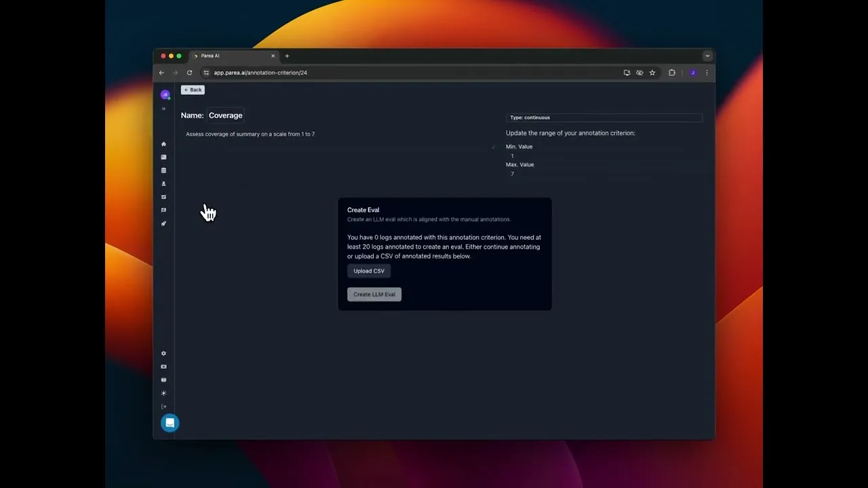
Task: Open the annotation pencil-board sidebar icon
Action: [163, 210]
